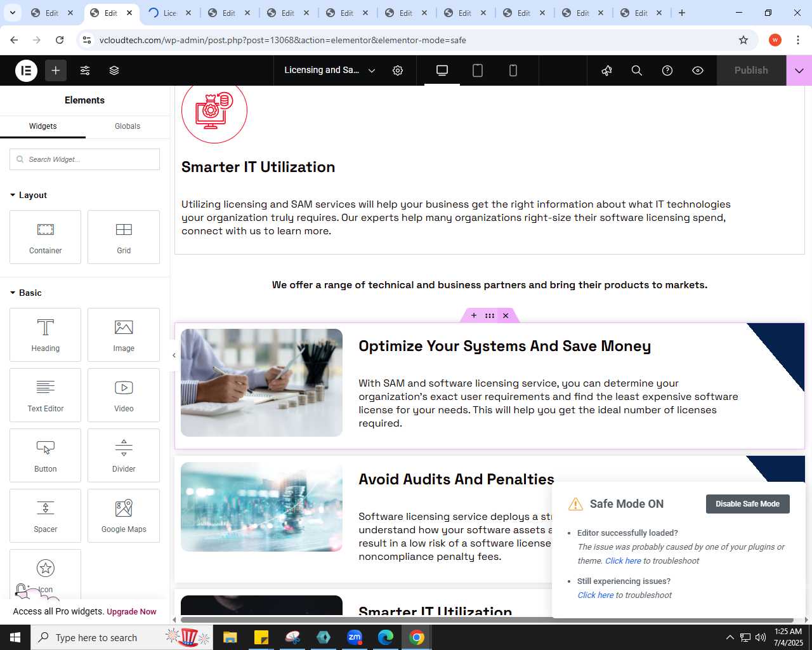The height and width of the screenshot is (650, 812).
Task: Click the hands-writing-with-coins image
Action: 261,383
